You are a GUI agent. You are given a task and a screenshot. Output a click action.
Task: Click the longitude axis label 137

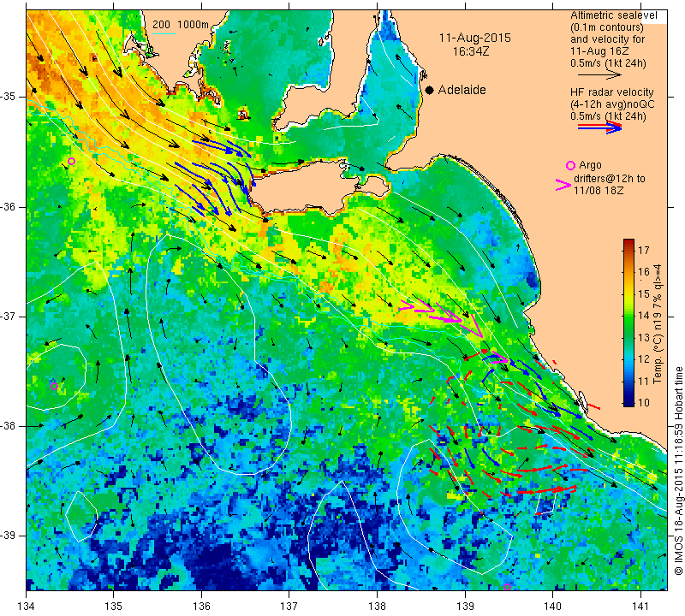289,607
